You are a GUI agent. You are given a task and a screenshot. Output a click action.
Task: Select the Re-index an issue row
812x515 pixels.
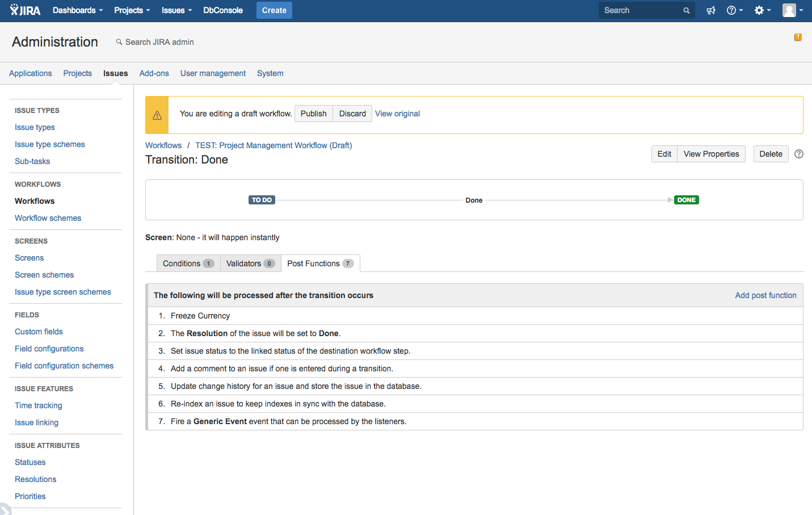pos(474,404)
